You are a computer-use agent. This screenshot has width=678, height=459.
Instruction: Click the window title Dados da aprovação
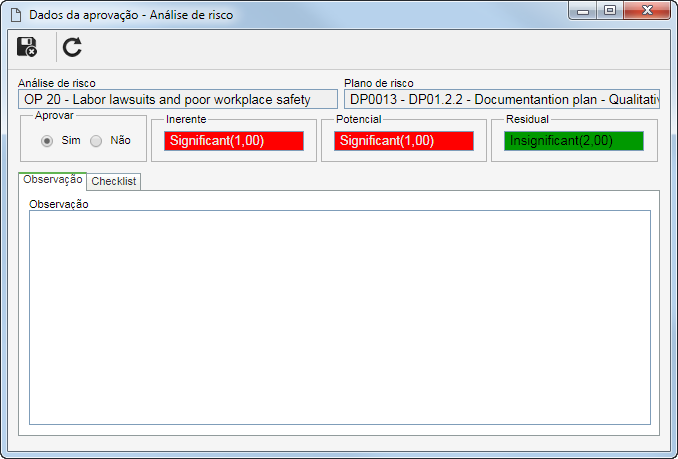[131, 15]
